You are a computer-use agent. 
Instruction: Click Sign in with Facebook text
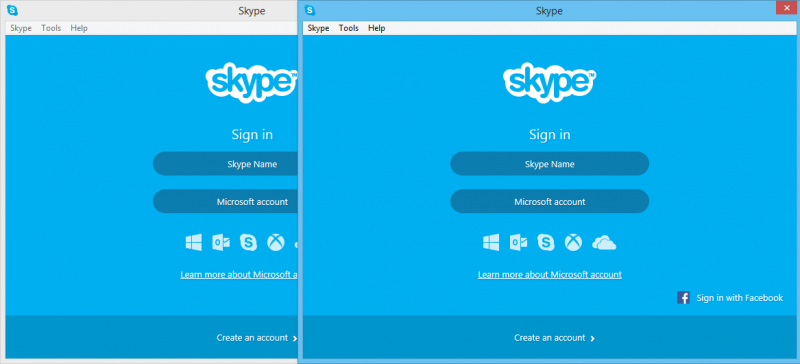coord(739,298)
